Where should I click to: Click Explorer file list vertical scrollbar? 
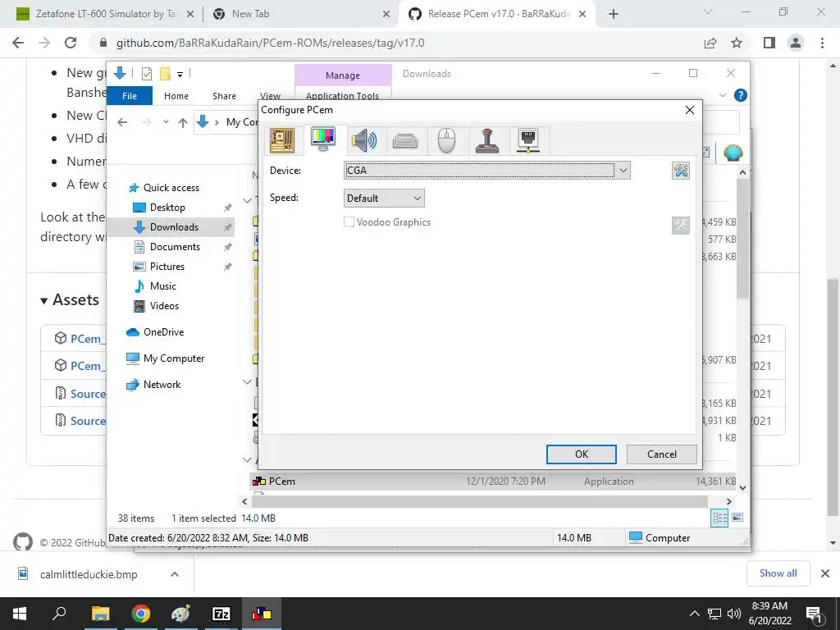click(x=742, y=240)
